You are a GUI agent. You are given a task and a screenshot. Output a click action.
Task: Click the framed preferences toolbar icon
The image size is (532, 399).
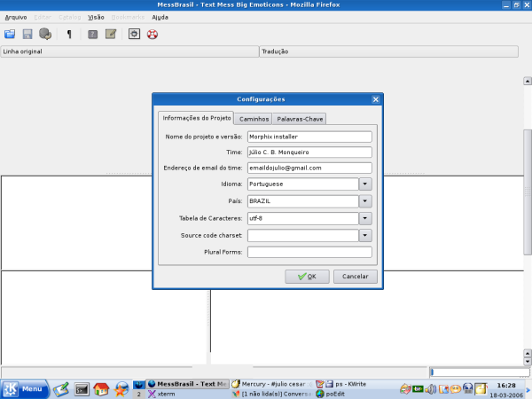[x=134, y=34]
